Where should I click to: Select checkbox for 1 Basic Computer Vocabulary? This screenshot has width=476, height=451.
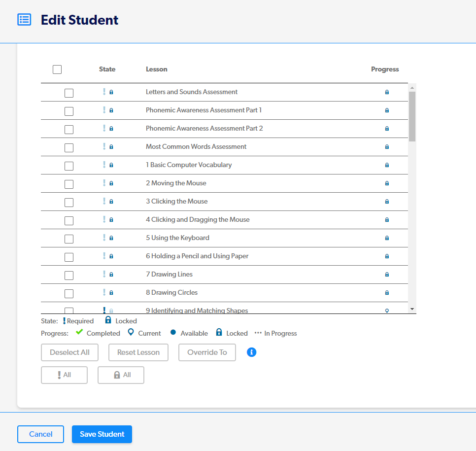click(x=69, y=166)
